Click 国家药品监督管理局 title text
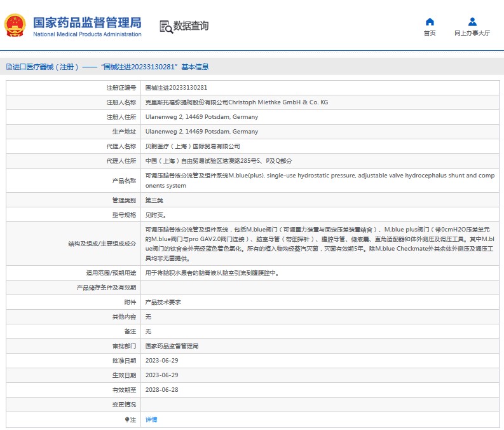Screen dimensions: 504x430 (x=87, y=22)
